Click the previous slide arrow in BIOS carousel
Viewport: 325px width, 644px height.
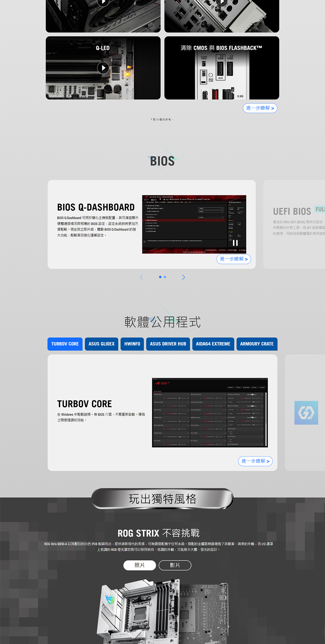point(141,277)
